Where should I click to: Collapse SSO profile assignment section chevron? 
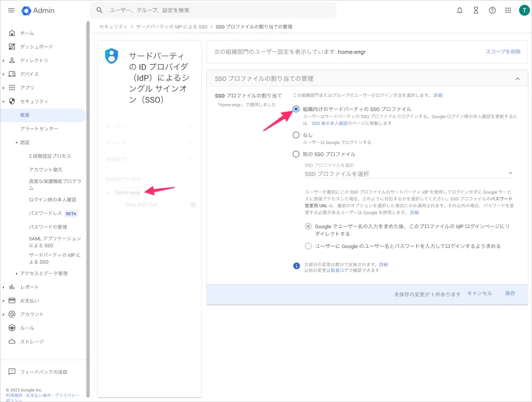pos(517,79)
